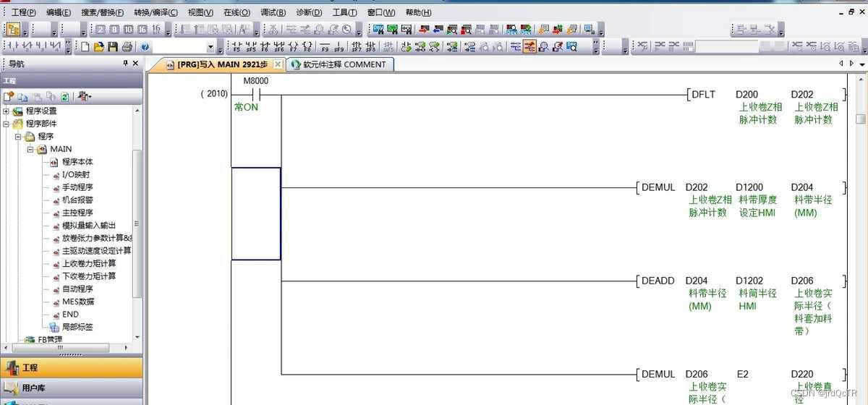Insert parallel open contact sF5 icon
Image resolution: width=868 pixels, height=405 pixels.
251,47
